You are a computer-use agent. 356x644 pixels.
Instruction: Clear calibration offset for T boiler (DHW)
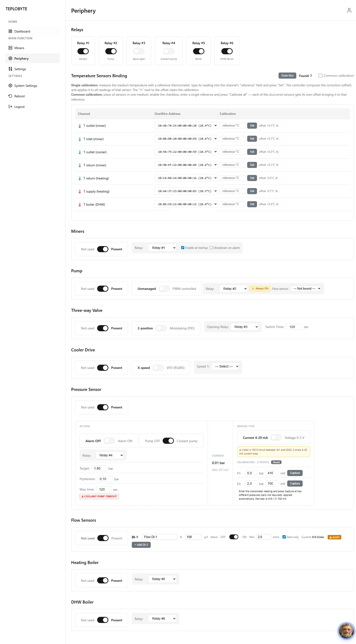click(x=277, y=204)
